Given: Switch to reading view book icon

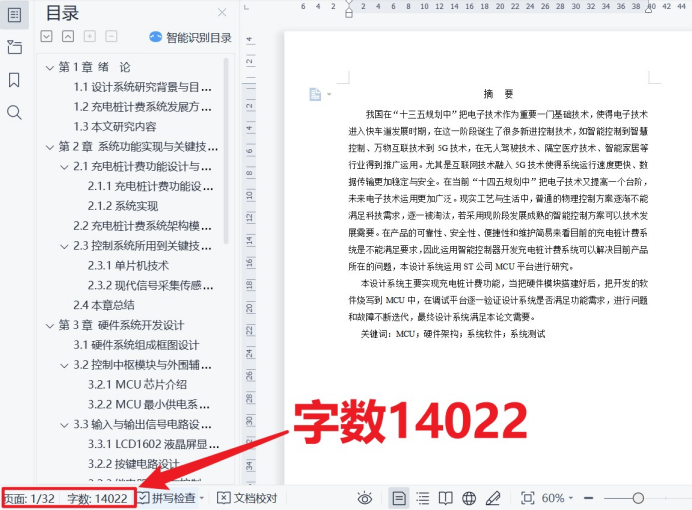Looking at the screenshot, I should [446, 499].
